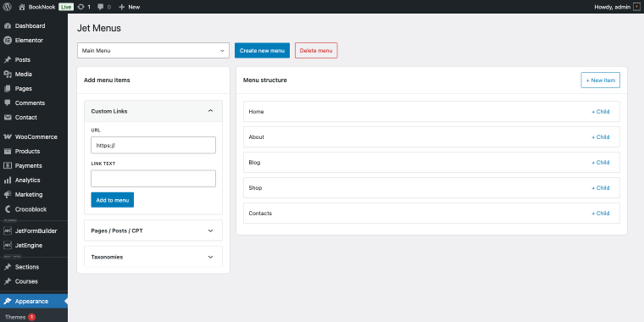Select the Home menu structure row
Screen dimensions: 644x322
coord(431,112)
